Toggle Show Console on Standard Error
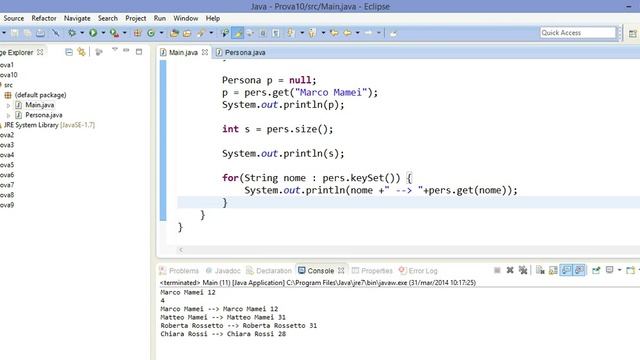640x360 pixels. tap(579, 270)
